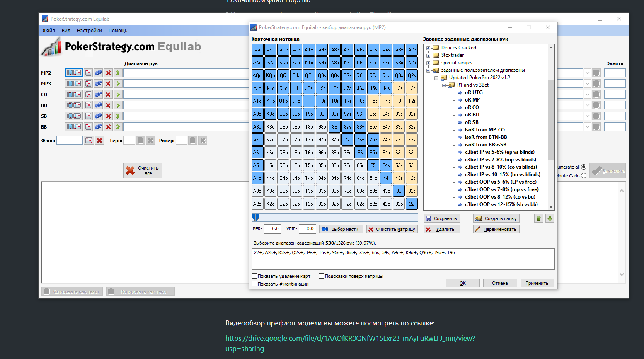Expand special ranges folder

(x=429, y=63)
